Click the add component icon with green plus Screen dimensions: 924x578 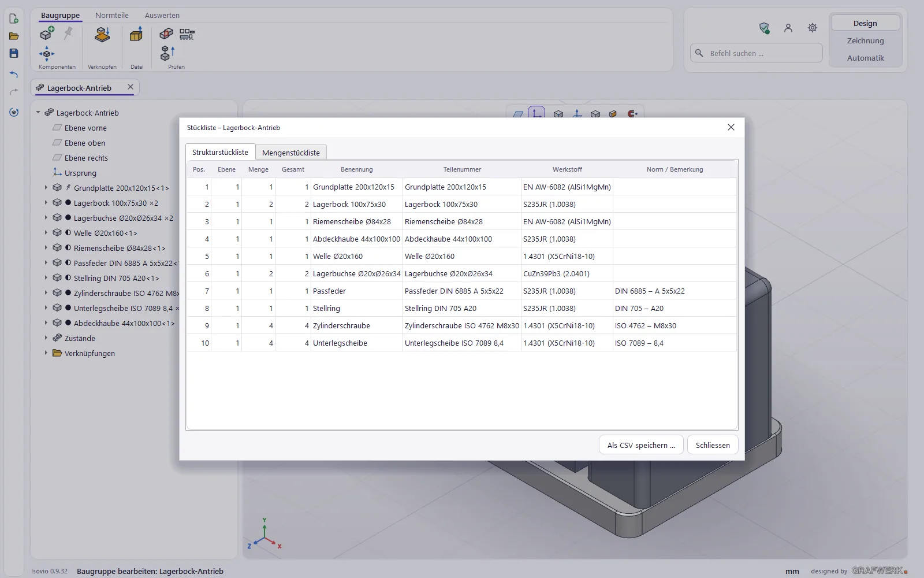tap(47, 34)
